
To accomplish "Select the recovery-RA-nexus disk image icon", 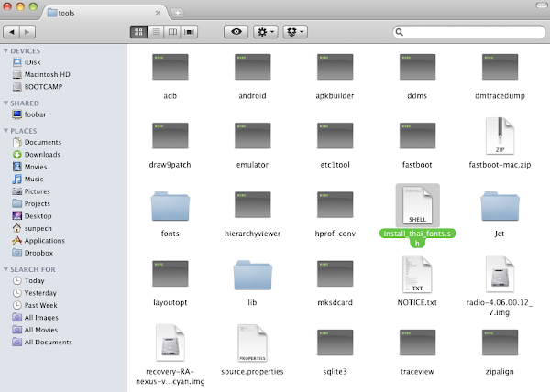I will coord(170,343).
